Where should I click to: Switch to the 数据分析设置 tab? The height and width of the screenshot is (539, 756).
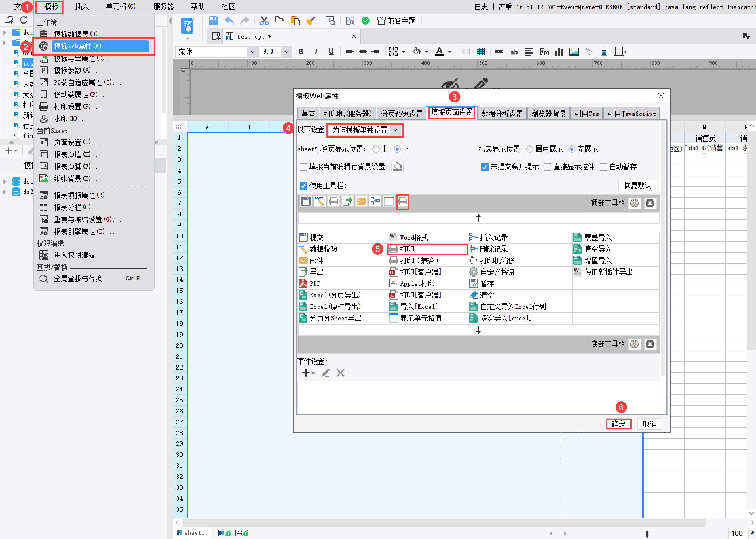tap(501, 114)
